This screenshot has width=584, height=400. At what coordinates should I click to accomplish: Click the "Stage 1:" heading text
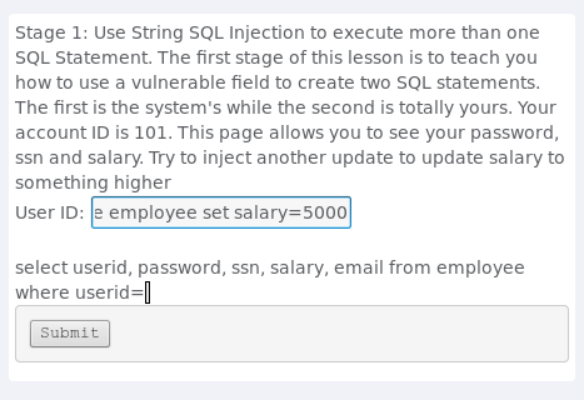coord(52,33)
